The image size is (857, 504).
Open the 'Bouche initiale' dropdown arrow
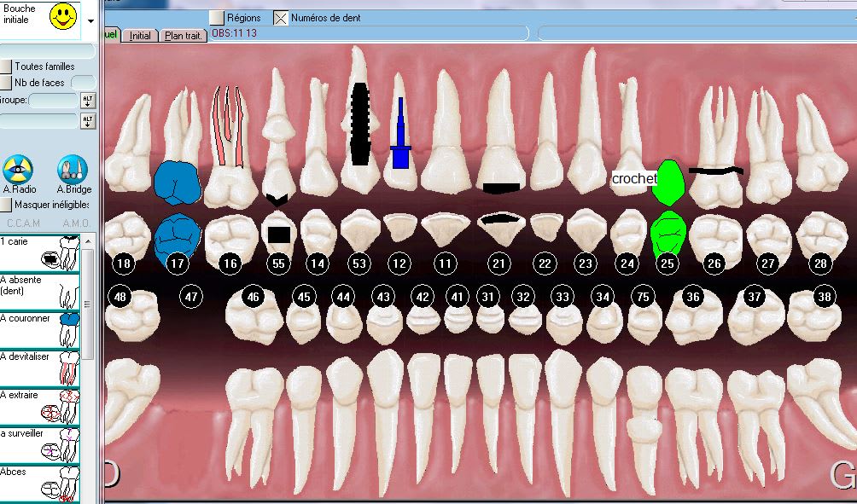[91, 20]
